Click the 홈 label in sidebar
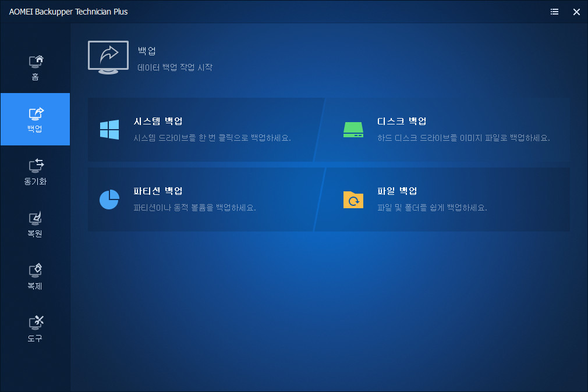Screen dimensions: 588x392 pyautogui.click(x=36, y=77)
